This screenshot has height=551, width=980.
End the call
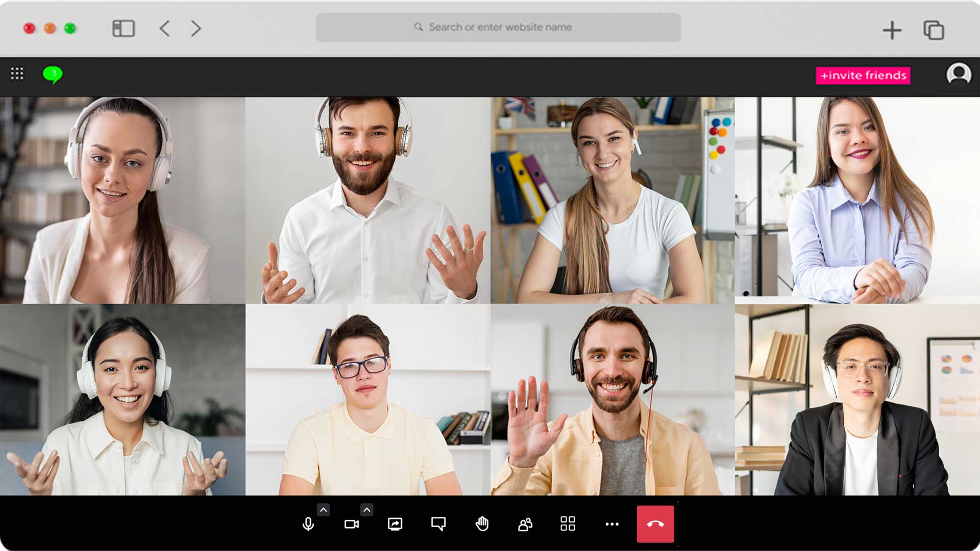[655, 524]
